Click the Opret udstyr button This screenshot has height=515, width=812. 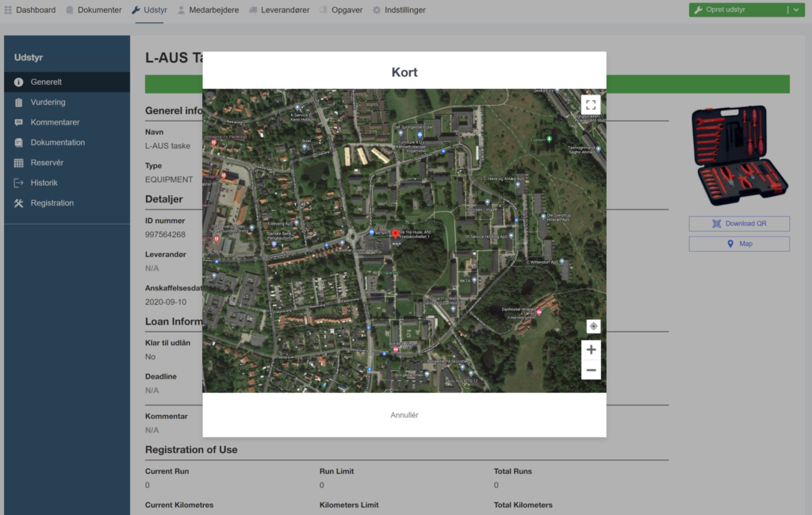point(738,10)
